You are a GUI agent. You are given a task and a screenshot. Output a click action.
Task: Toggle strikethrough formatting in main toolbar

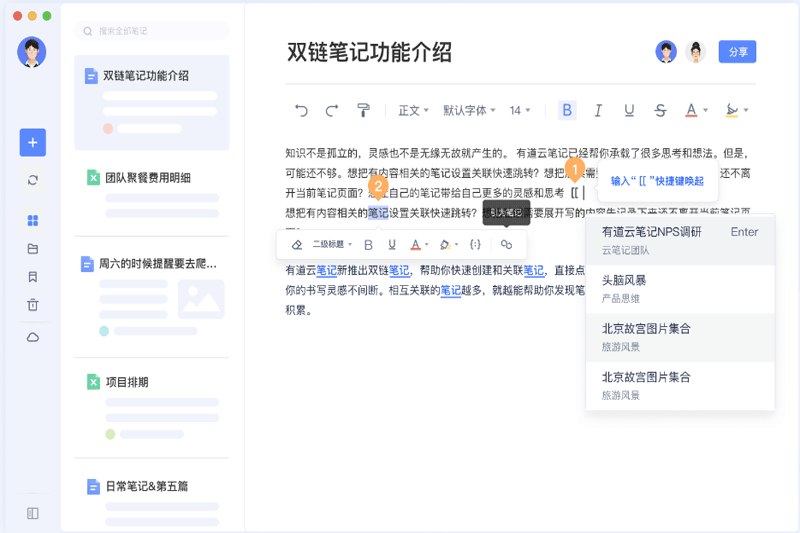pos(660,110)
